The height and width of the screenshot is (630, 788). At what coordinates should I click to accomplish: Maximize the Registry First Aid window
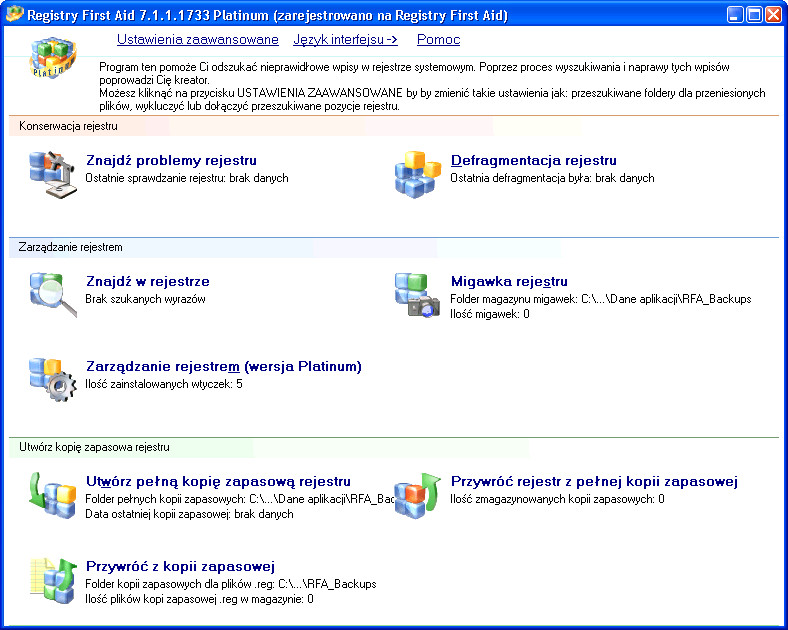click(754, 14)
